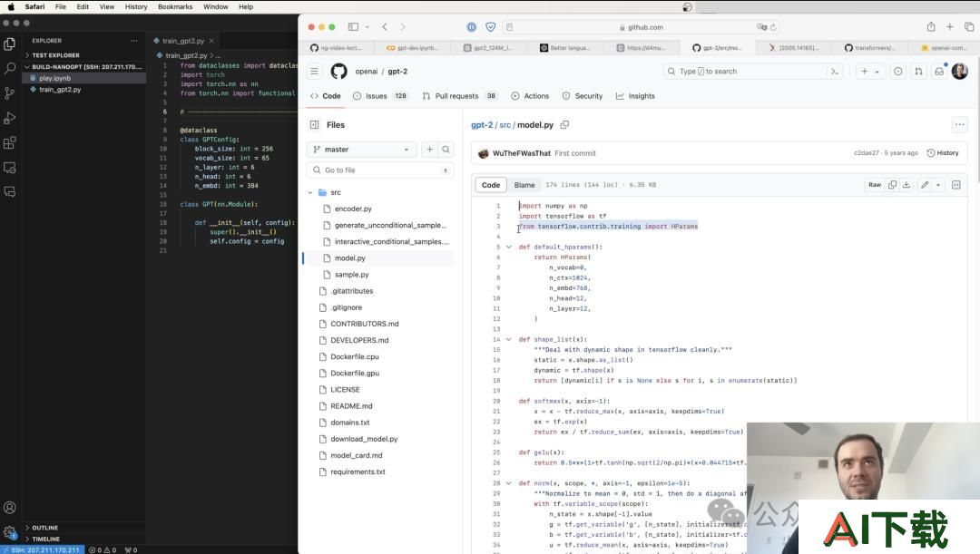This screenshot has height=554, width=980.
Task: Open VS Code Search view icon
Action: tap(9, 68)
